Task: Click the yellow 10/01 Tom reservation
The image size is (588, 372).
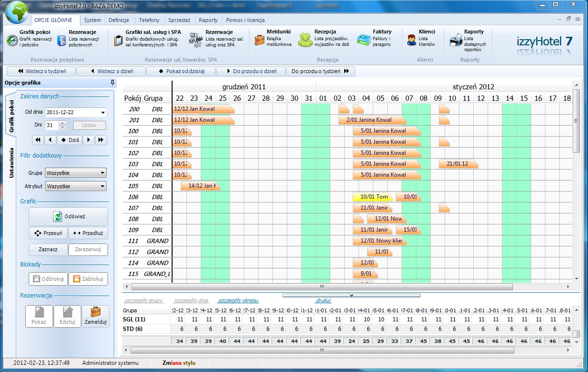Action: pyautogui.click(x=372, y=197)
